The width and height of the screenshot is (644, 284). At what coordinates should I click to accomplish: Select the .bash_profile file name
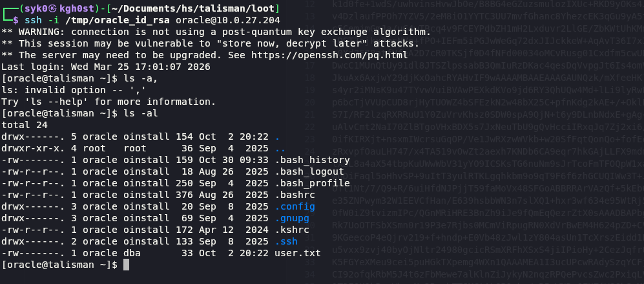(x=312, y=183)
